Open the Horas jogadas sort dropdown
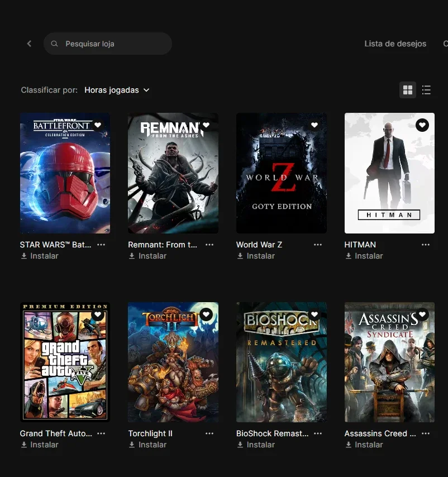The height and width of the screenshot is (477, 448). pos(117,90)
